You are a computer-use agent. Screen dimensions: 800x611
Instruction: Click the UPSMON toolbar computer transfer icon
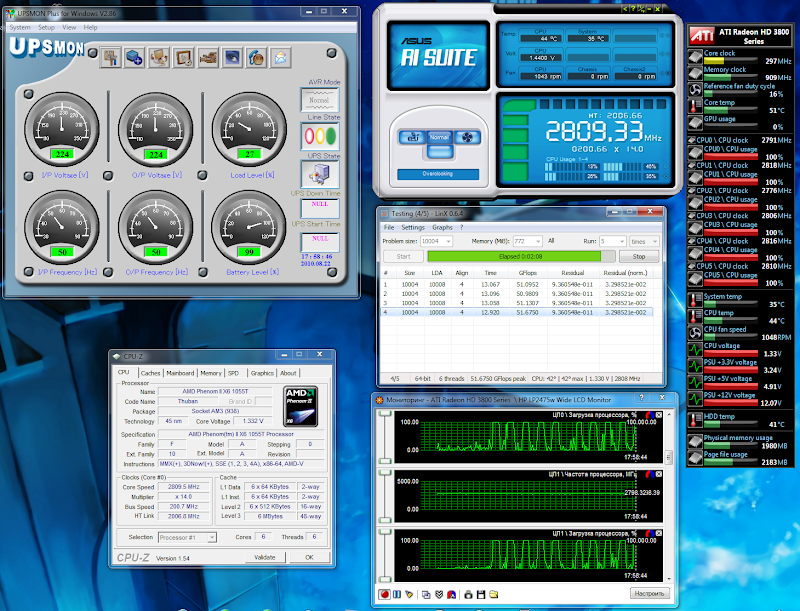pos(159,57)
